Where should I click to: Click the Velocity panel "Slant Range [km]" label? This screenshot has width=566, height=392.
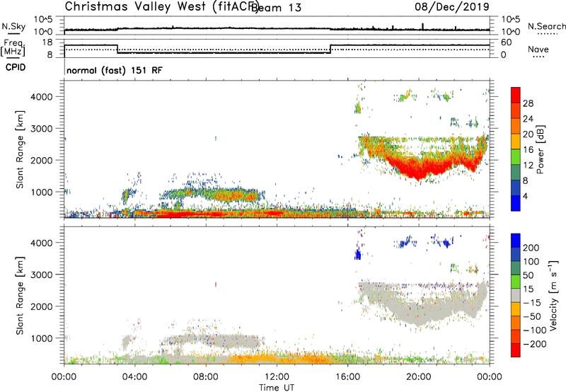coord(20,296)
